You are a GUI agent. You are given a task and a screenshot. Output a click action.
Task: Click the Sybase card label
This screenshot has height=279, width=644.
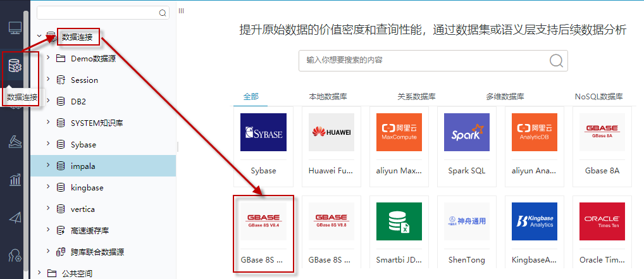click(x=263, y=170)
